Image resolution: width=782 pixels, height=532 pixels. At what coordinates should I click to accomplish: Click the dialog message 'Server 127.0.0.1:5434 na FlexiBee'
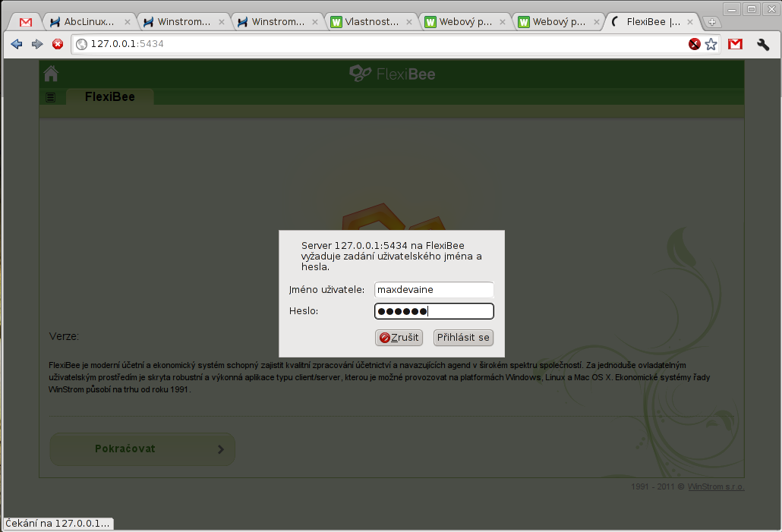pos(383,245)
